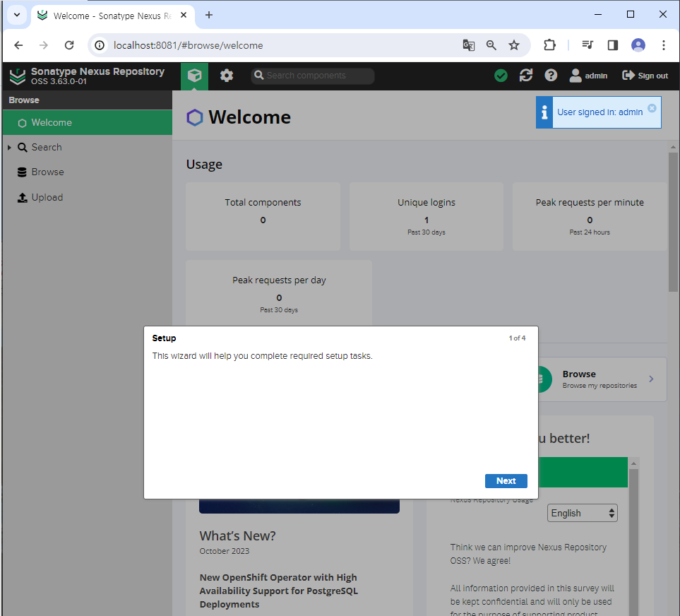Reload the browser page

[69, 45]
